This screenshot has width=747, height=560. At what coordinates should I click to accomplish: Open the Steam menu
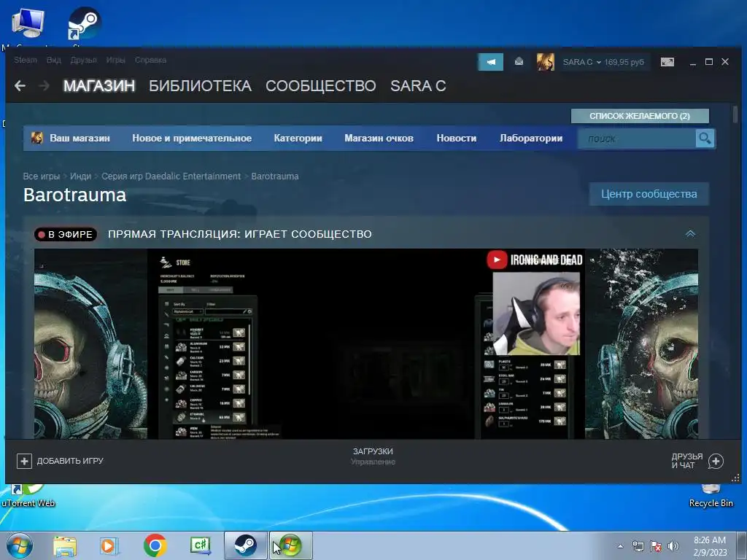coord(26,60)
